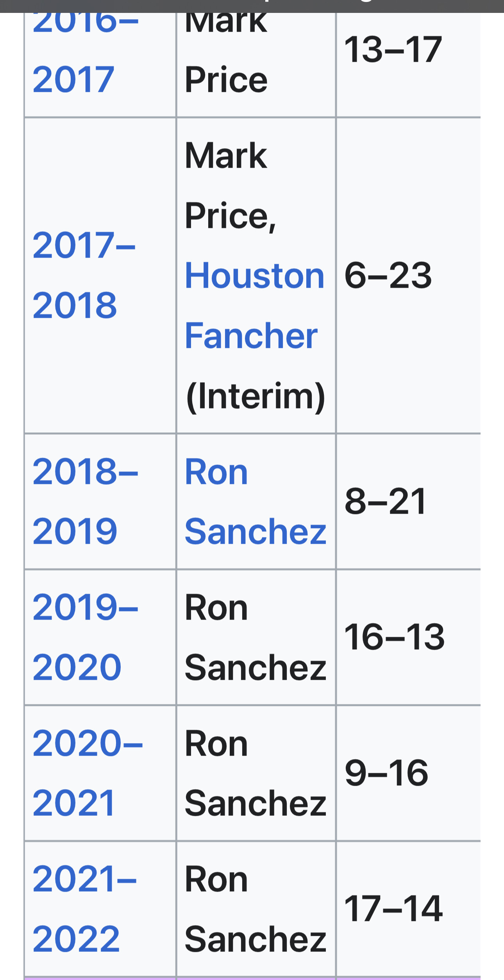Click the 8–21 record cell
This screenshot has height=980, width=504.
click(408, 501)
